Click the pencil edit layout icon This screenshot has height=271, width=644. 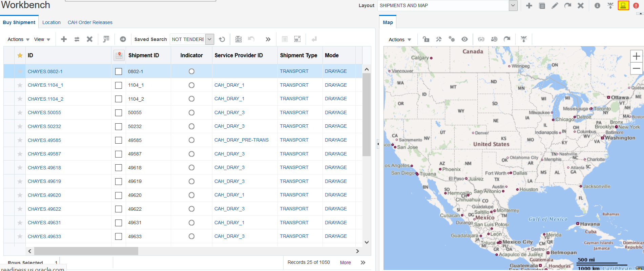click(x=555, y=5)
